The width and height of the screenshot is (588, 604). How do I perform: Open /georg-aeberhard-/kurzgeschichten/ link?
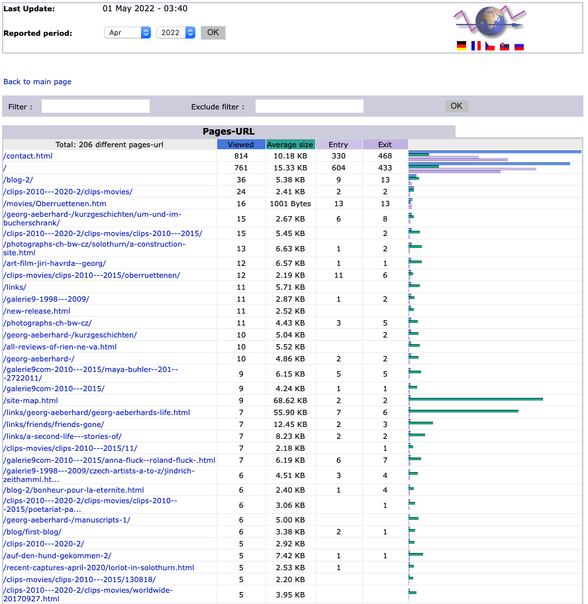click(70, 335)
